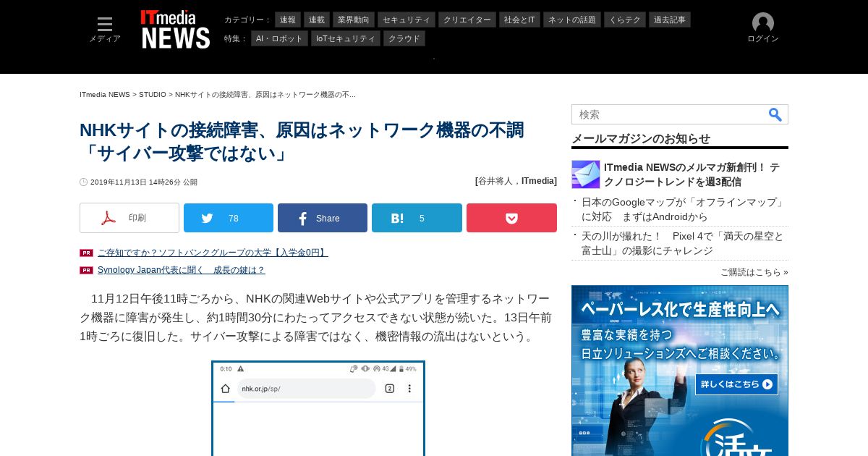Click the clock icon beside the date
Image resolution: width=868 pixels, height=456 pixels.
click(84, 182)
